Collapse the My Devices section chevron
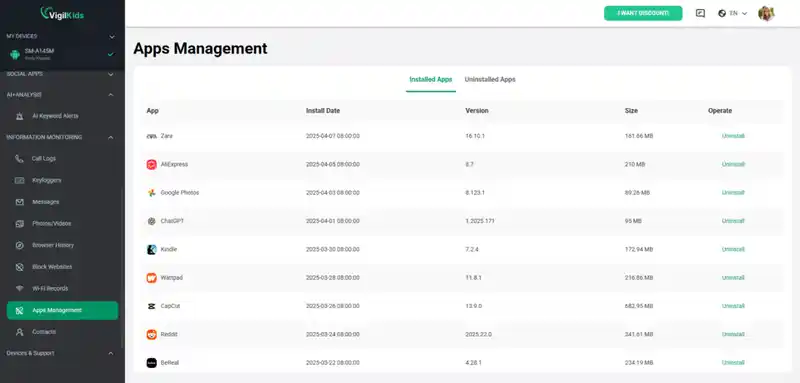This screenshot has height=383, width=800. point(112,37)
